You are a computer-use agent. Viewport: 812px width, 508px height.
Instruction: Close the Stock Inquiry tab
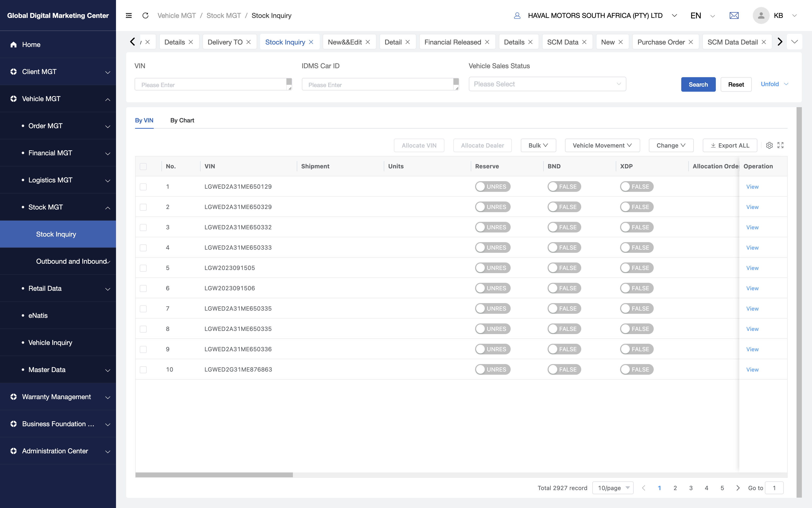tap(311, 42)
